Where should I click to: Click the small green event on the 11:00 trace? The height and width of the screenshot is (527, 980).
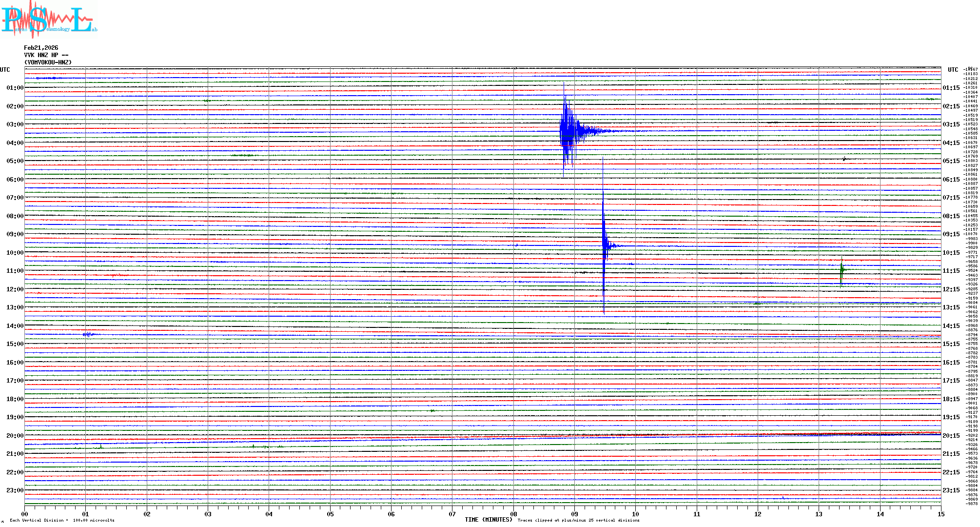[x=842, y=270]
